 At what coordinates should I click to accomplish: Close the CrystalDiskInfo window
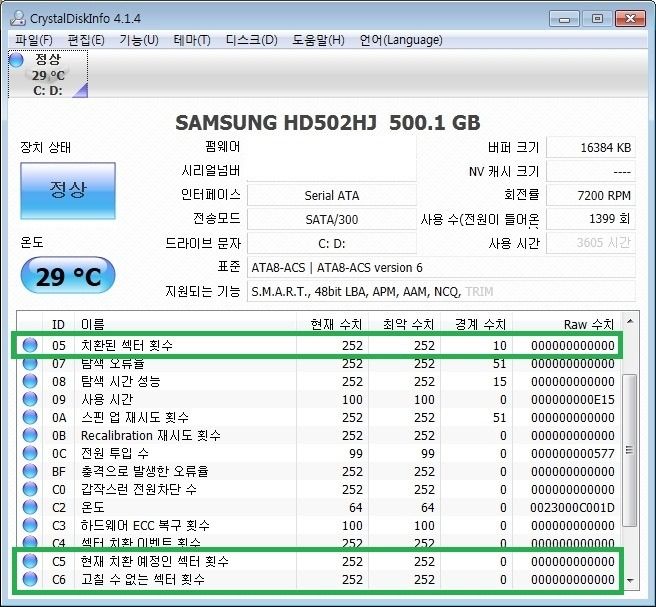630,19
